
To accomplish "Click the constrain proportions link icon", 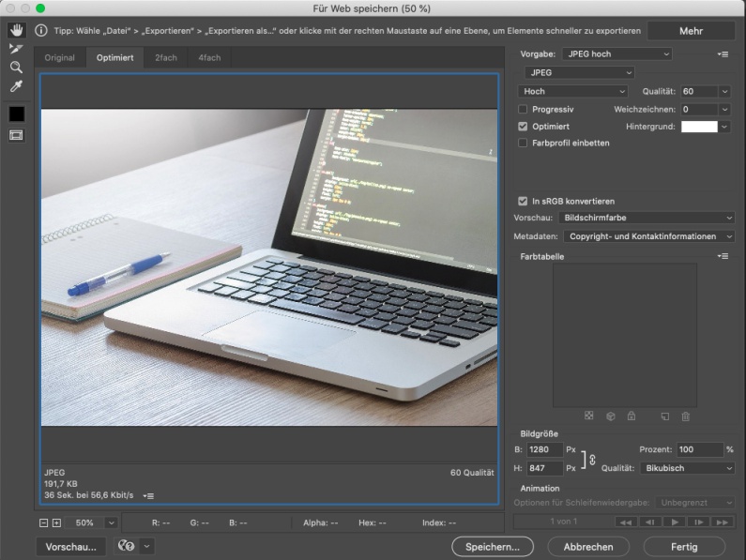I will tap(592, 459).
